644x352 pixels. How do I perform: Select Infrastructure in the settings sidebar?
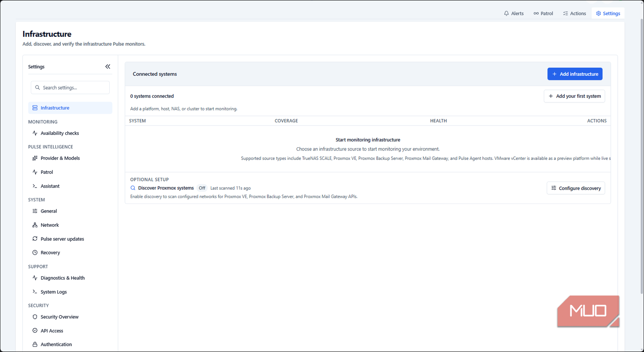[x=70, y=108]
